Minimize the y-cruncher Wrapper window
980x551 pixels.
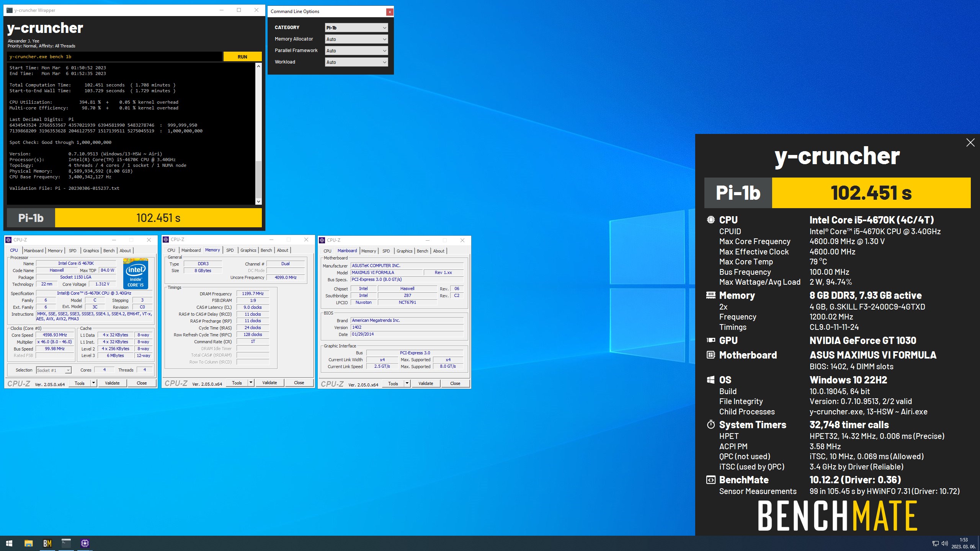point(222,10)
